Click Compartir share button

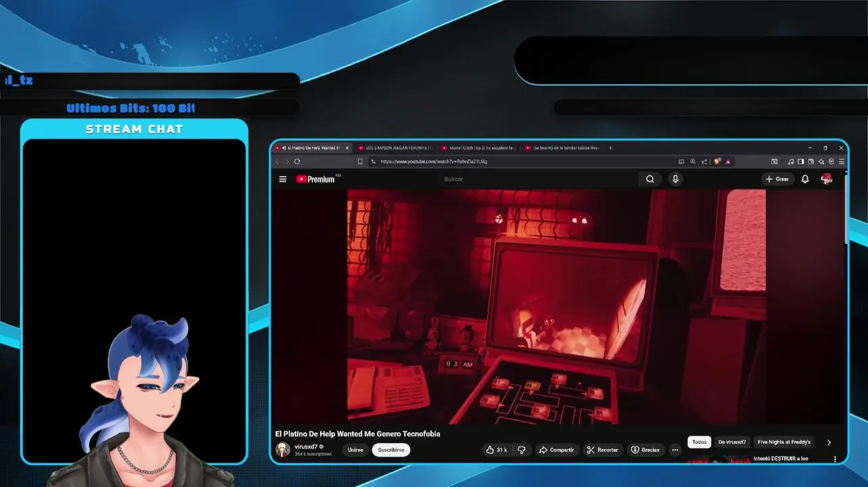coord(556,450)
